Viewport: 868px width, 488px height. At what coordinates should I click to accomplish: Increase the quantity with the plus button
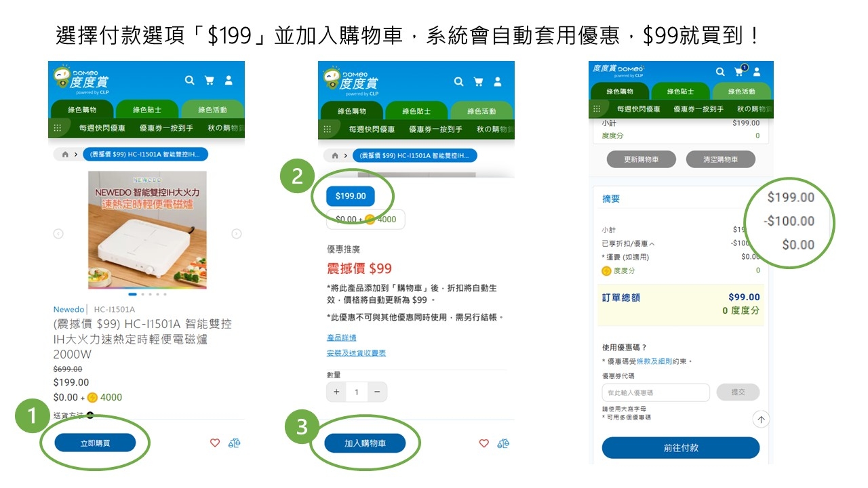pos(336,392)
